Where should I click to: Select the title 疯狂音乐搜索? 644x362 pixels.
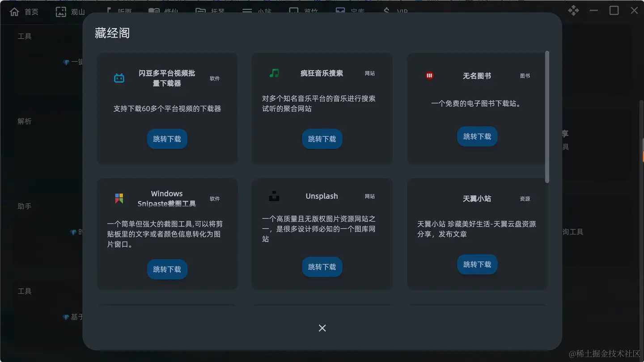tap(322, 73)
